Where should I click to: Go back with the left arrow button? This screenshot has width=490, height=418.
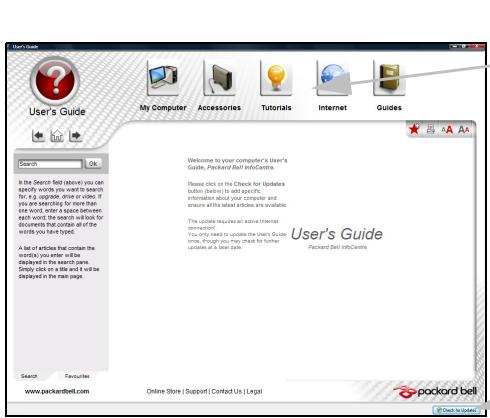click(38, 136)
